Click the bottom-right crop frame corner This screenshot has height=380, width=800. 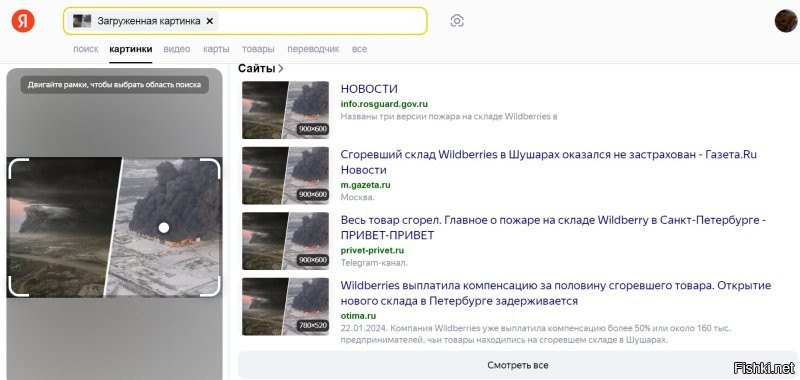[x=210, y=286]
